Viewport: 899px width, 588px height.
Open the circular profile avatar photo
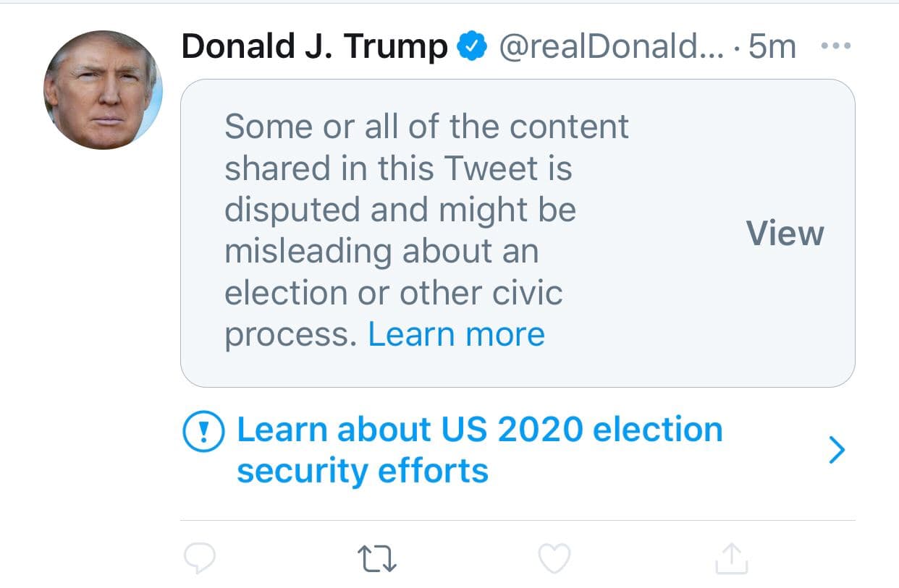pos(103,90)
